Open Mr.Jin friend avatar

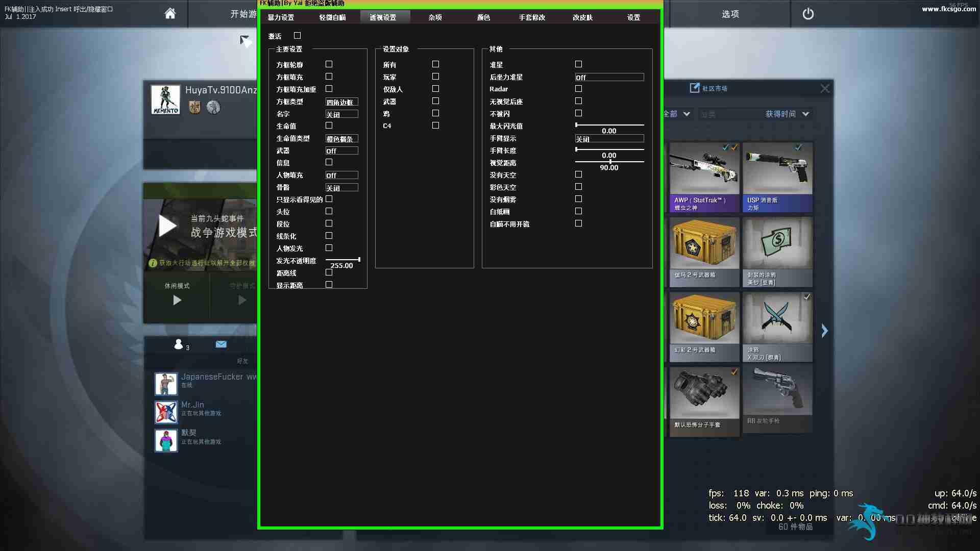tap(166, 412)
